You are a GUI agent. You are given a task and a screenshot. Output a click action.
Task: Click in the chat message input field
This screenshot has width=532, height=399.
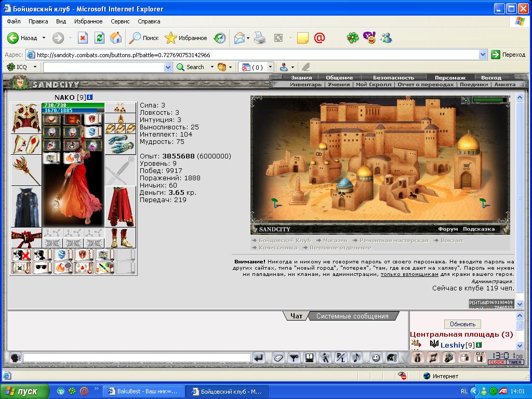click(x=137, y=357)
